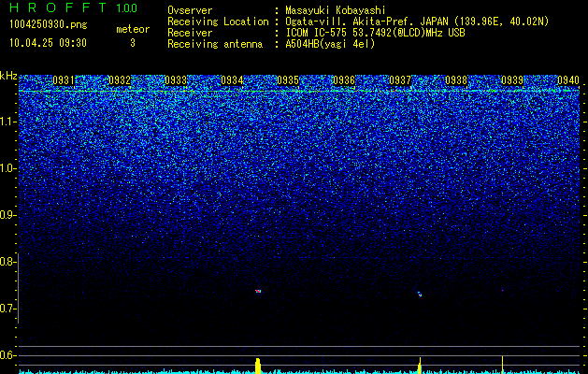Image resolution: width=588 pixels, height=374 pixels.
Task: Select the Ogata-vill. Akita-Pref. JAPAN location text
Action: coord(417,22)
